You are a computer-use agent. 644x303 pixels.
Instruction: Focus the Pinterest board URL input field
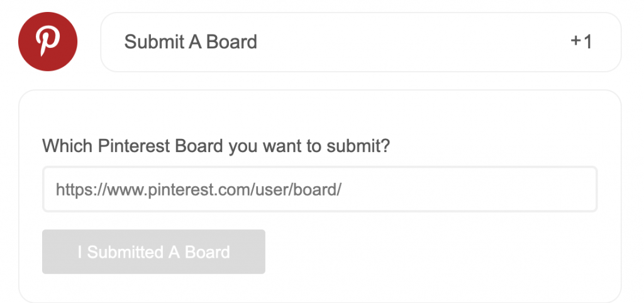click(x=319, y=189)
